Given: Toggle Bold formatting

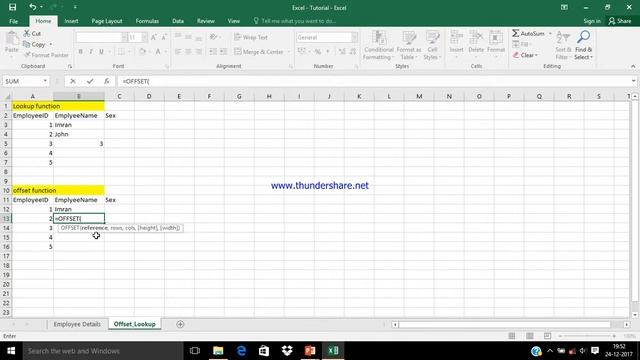Looking at the screenshot, I should pyautogui.click(x=80, y=51).
